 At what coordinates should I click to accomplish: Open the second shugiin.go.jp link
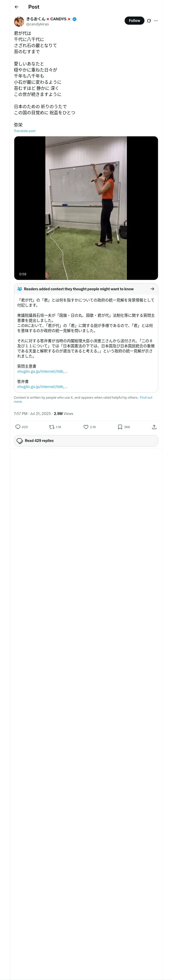[42, 386]
